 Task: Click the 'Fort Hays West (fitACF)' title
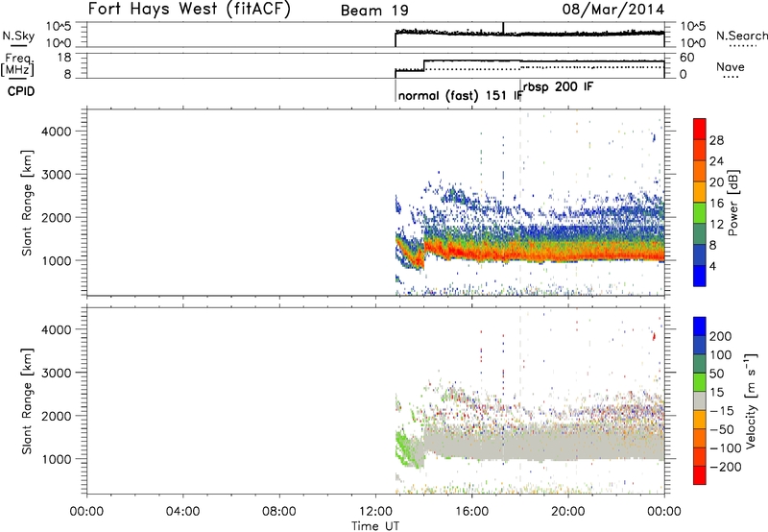(x=189, y=9)
